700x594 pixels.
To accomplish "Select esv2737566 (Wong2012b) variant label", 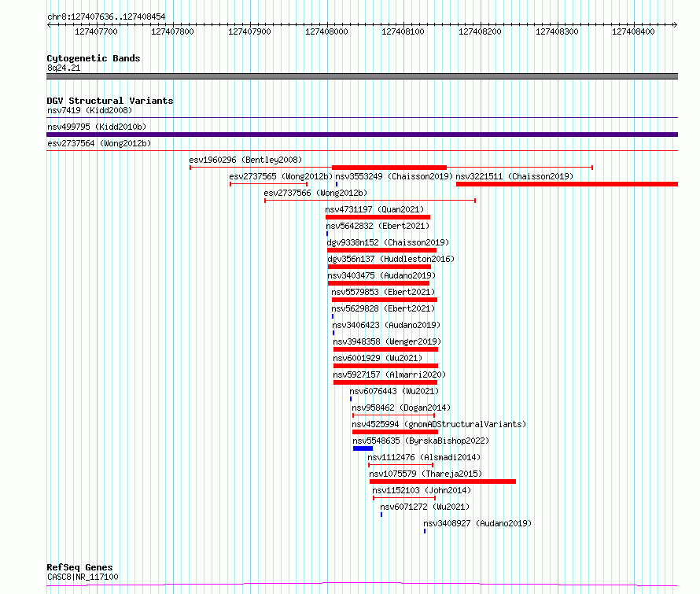I will pos(315,193).
